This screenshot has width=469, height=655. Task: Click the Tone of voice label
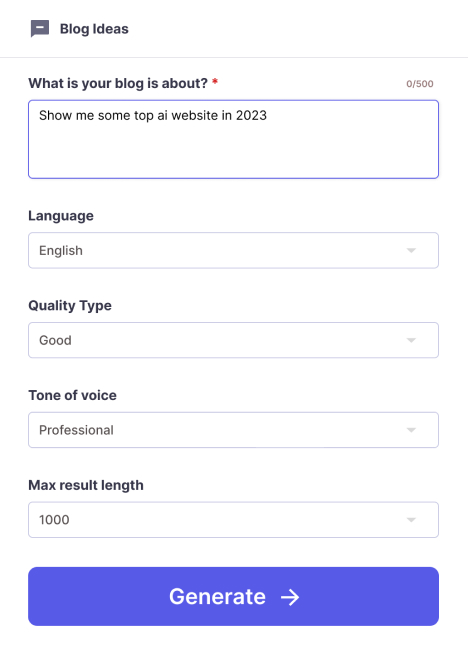(73, 395)
